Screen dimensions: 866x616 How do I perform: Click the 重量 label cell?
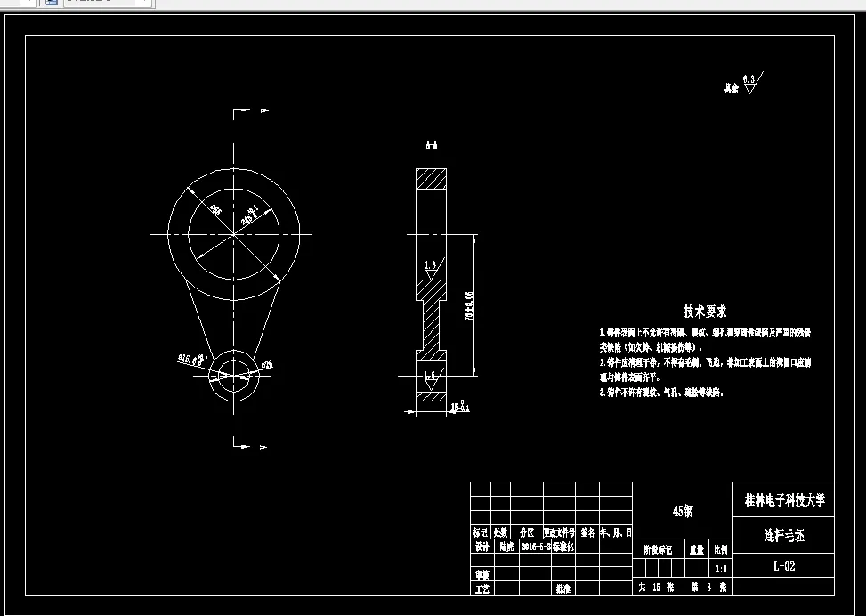pyautogui.click(x=696, y=550)
